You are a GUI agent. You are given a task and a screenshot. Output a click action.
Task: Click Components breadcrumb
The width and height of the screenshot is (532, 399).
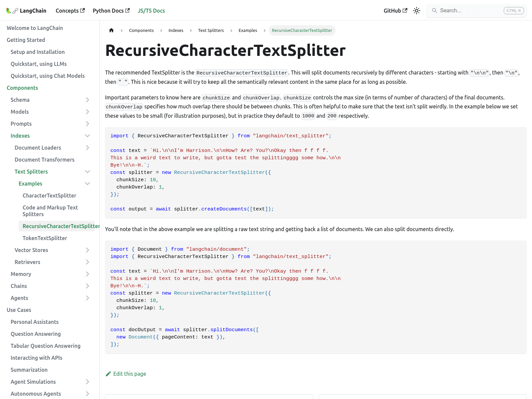141,30
